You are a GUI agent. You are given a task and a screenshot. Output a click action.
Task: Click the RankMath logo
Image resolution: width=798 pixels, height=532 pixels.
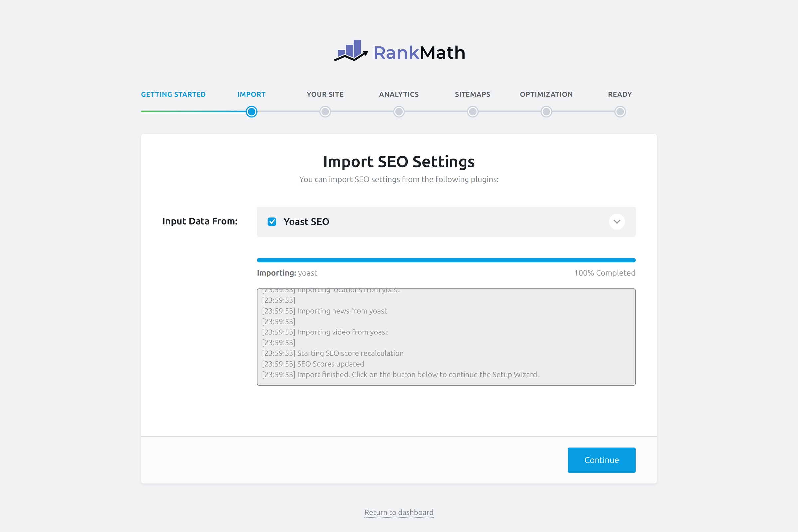pos(399,51)
